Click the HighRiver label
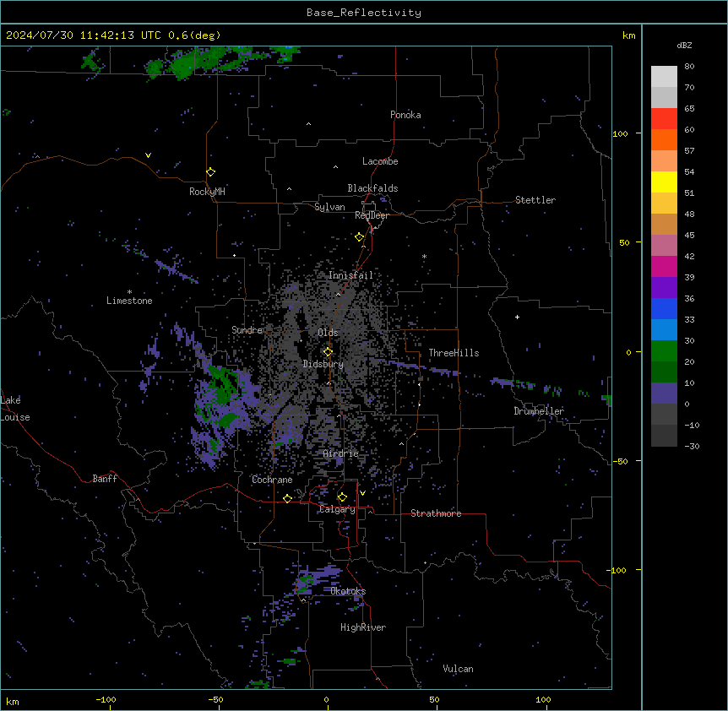The height and width of the screenshot is (711, 728). pos(363,627)
